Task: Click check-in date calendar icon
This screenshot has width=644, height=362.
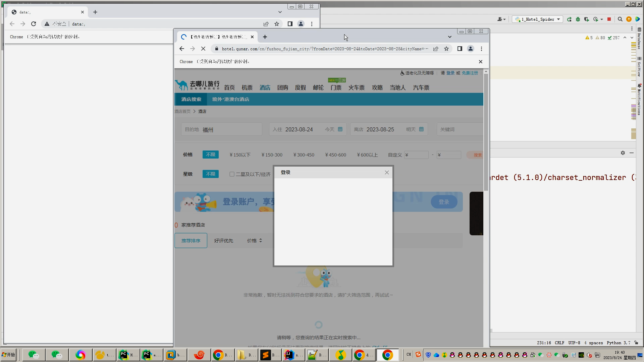Action: tap(340, 129)
